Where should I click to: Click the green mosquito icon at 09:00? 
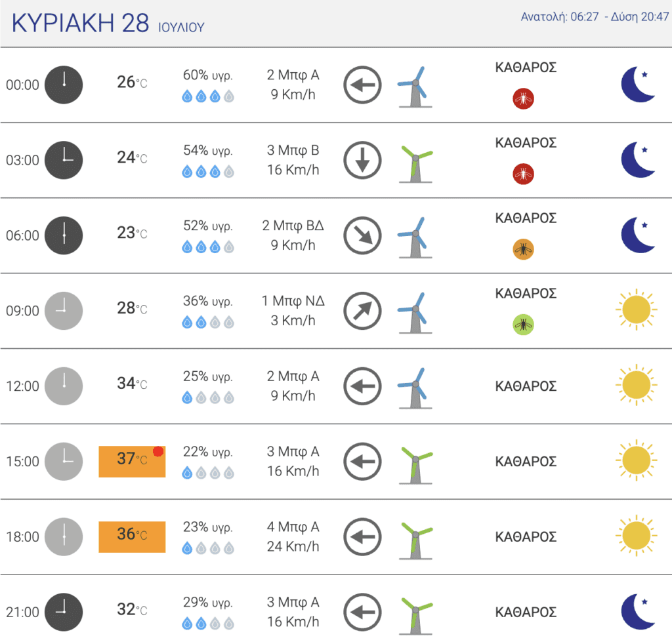pyautogui.click(x=523, y=325)
